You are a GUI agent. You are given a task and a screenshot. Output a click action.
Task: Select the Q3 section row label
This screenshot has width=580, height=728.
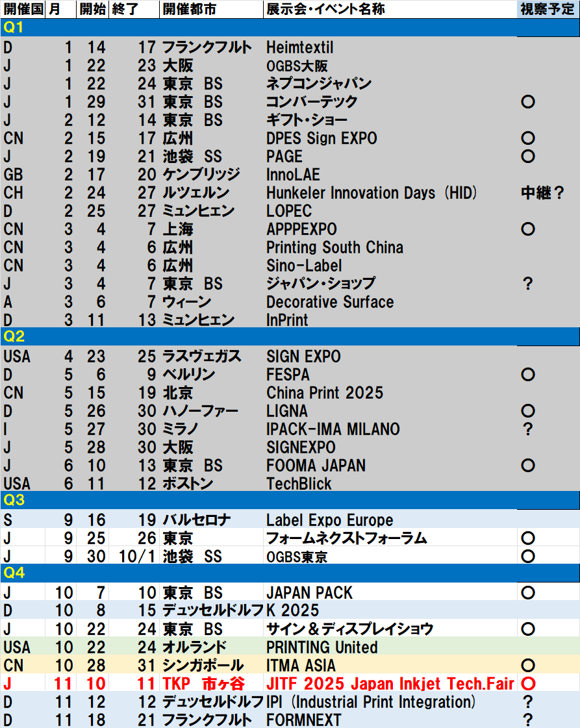[14, 500]
